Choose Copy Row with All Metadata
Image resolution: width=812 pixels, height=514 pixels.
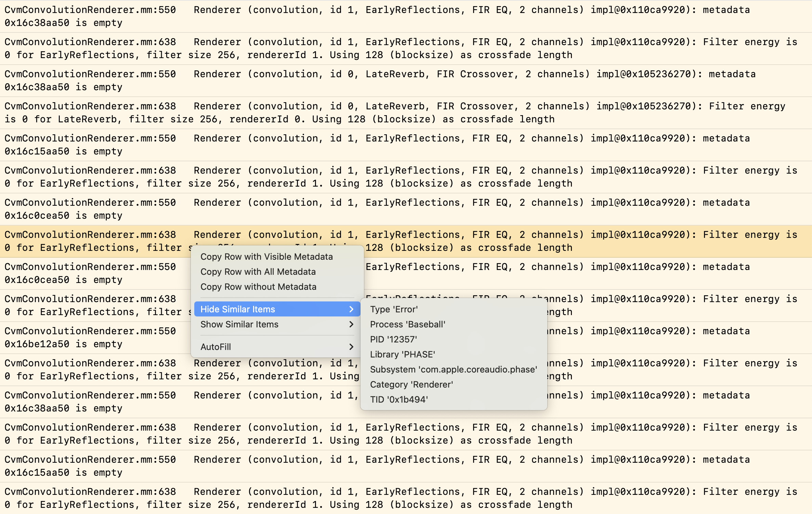[258, 272]
